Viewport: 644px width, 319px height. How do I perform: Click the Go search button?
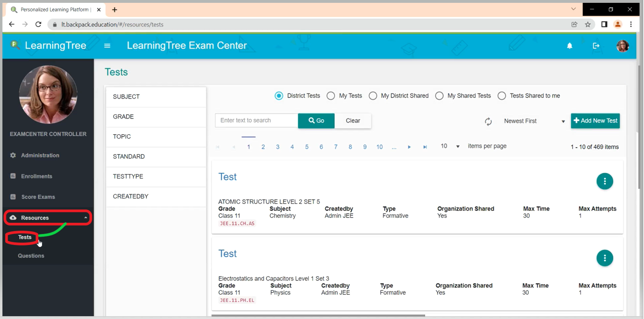316,120
